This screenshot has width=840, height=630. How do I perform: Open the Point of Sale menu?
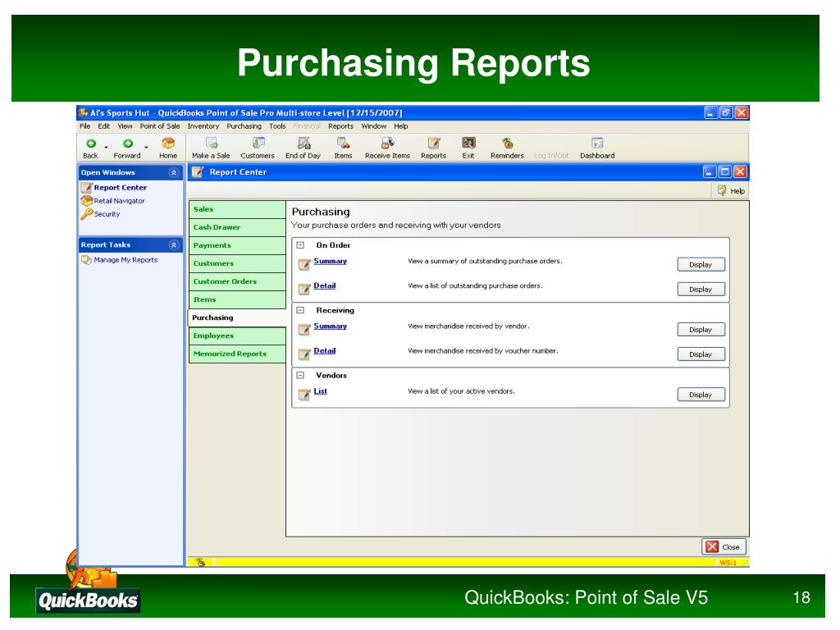(160, 126)
